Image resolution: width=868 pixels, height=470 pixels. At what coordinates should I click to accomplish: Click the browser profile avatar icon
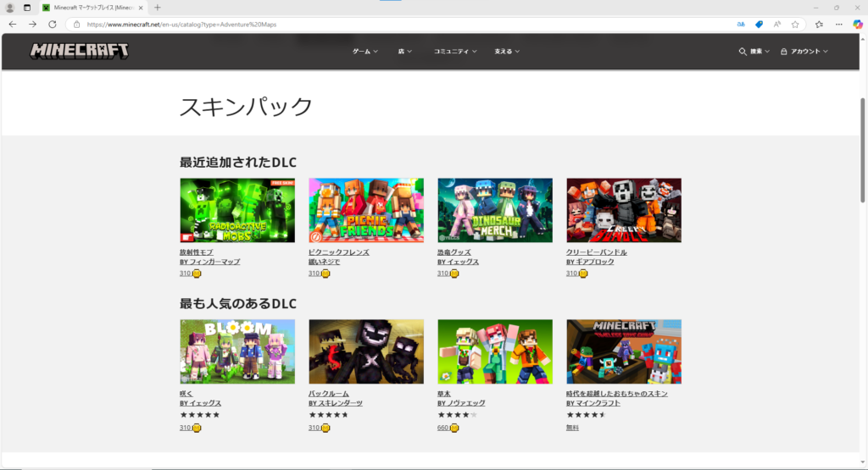[x=10, y=8]
